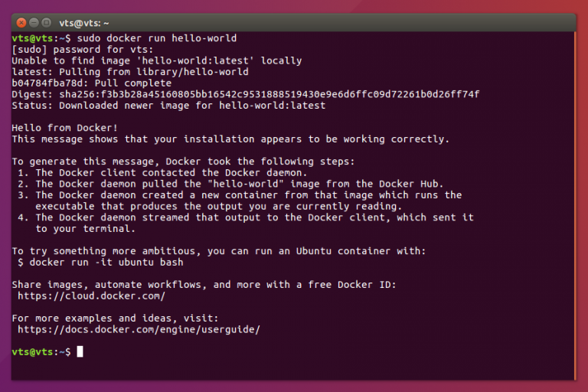The image size is (588, 392).
Task: Open the cloud.docker.com link
Action: 91,296
